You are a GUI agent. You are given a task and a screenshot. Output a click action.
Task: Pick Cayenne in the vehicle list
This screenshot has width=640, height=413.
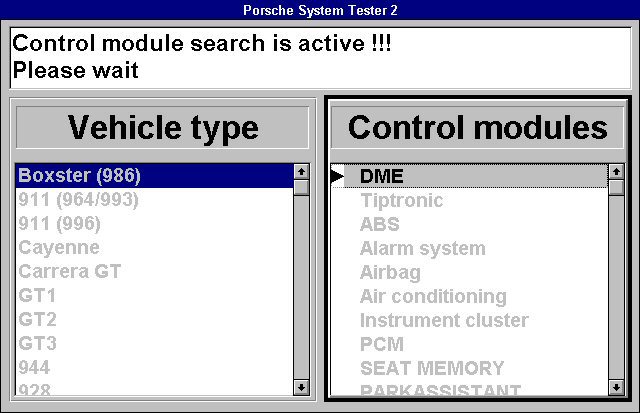pyautogui.click(x=59, y=248)
